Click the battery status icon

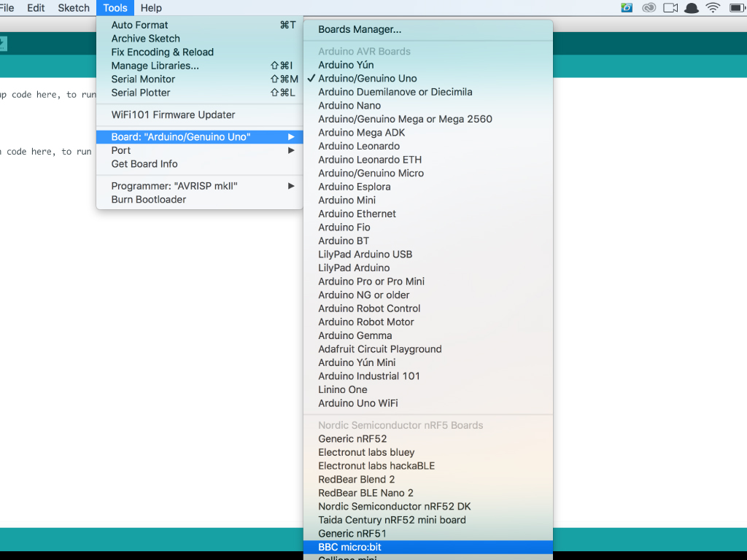click(x=738, y=7)
